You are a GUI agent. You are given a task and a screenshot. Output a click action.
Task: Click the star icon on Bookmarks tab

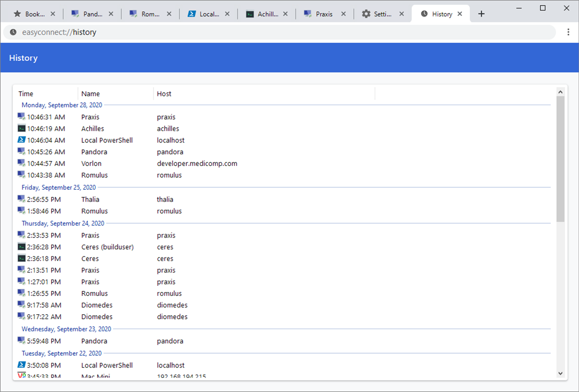pos(17,13)
